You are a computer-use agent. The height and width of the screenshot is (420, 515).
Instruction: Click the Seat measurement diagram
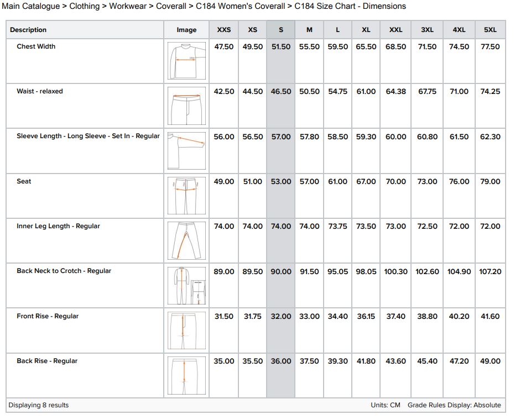(186, 196)
